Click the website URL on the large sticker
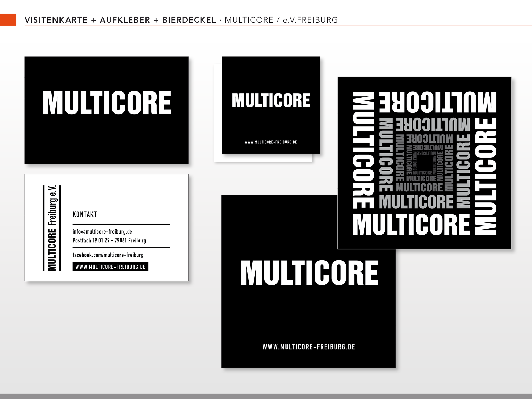The width and height of the screenshot is (532, 399). coord(308,347)
